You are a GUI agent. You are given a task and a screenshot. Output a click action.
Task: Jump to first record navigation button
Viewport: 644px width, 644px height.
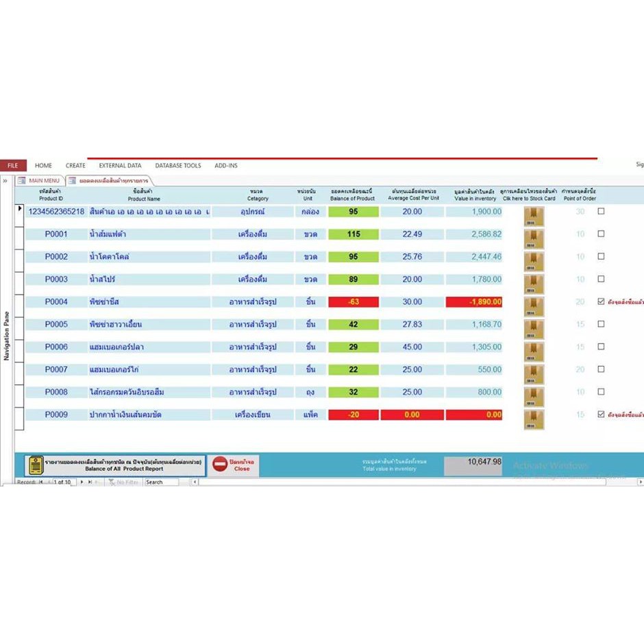point(40,482)
